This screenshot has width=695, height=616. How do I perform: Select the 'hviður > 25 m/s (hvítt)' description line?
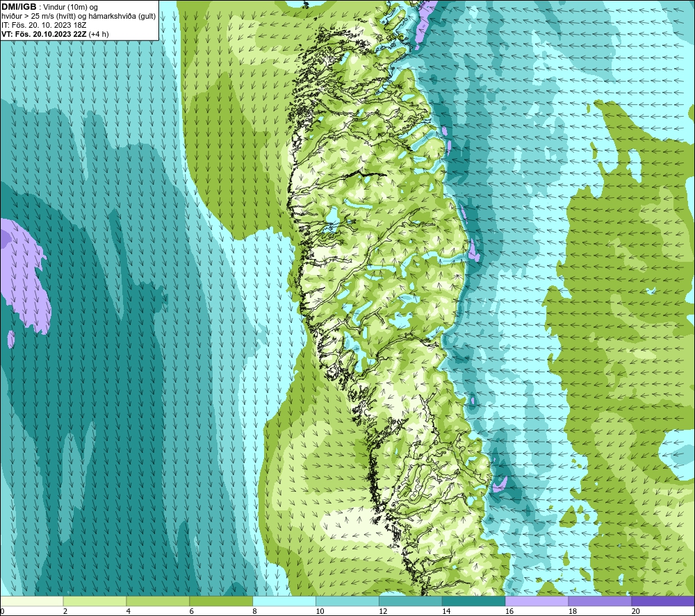point(79,17)
